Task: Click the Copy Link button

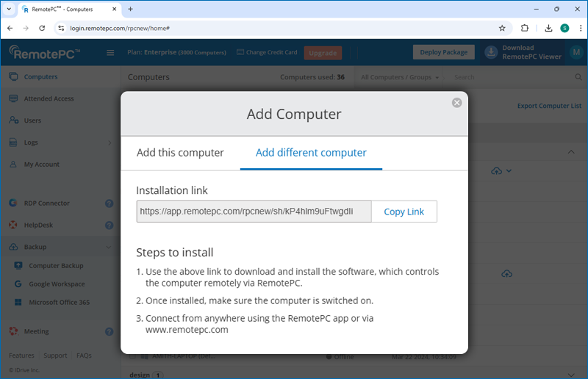Action: click(x=404, y=212)
